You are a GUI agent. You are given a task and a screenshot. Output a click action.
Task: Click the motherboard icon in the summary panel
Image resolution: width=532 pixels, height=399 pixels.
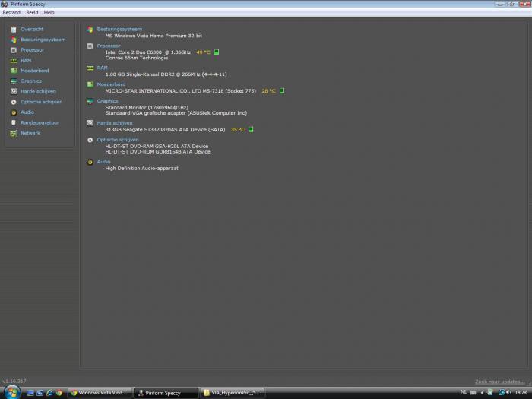[90, 84]
